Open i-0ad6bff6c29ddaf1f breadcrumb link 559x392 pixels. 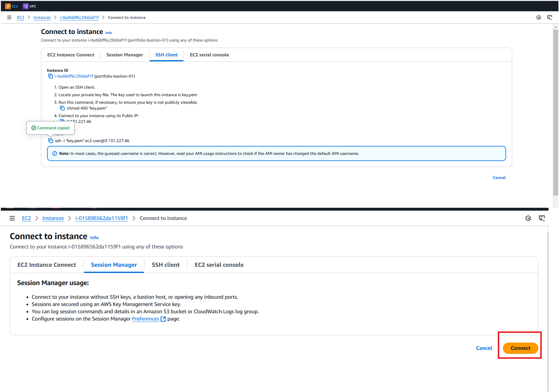click(x=79, y=17)
